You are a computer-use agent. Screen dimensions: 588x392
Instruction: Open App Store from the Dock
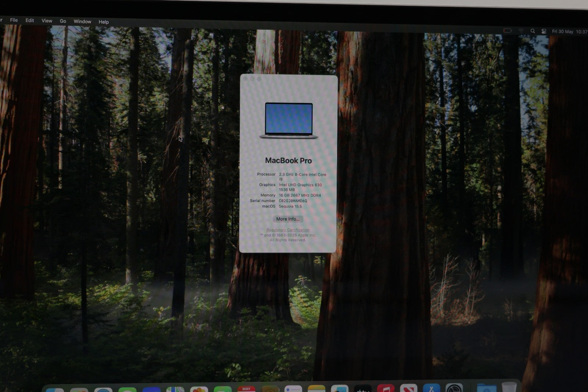point(431,388)
